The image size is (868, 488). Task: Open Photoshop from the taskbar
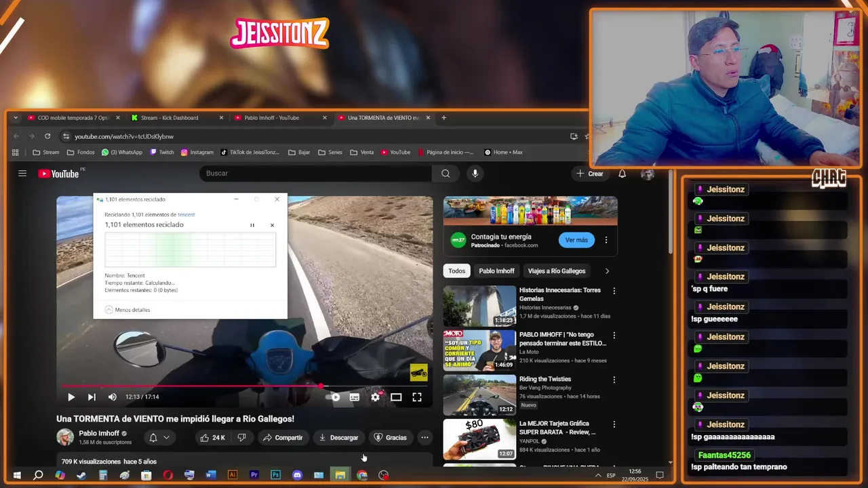click(x=275, y=475)
